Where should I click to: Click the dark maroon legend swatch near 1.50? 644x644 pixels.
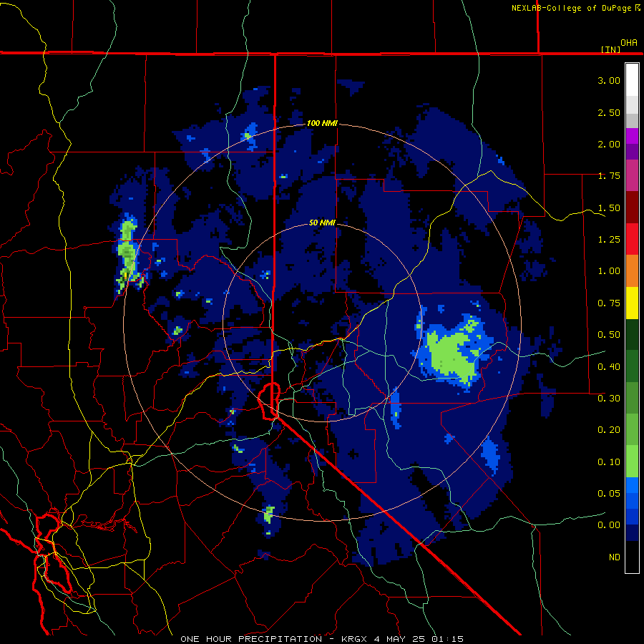click(x=632, y=208)
